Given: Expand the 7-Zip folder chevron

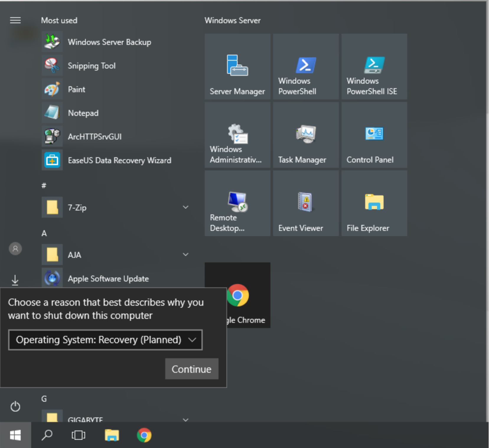Looking at the screenshot, I should [185, 207].
